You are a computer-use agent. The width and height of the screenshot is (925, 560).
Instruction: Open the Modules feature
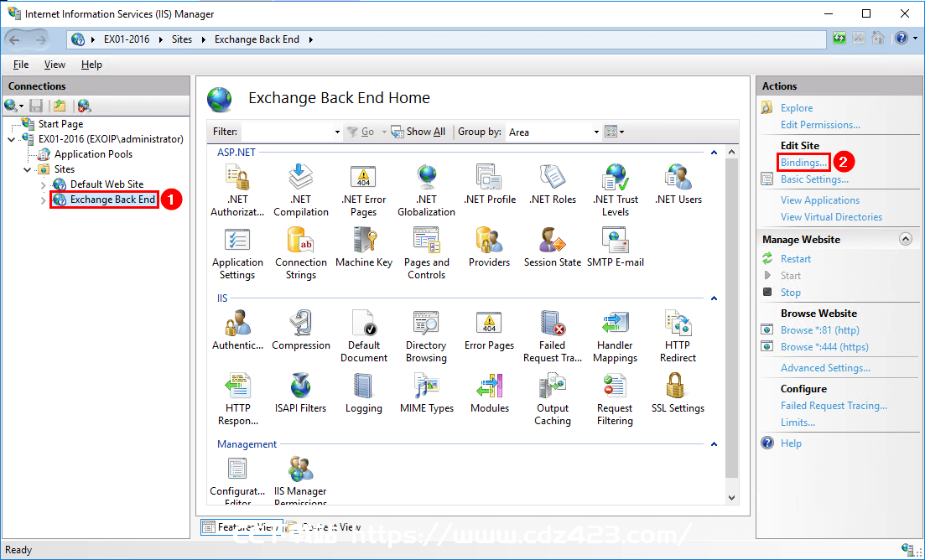pyautogui.click(x=490, y=394)
